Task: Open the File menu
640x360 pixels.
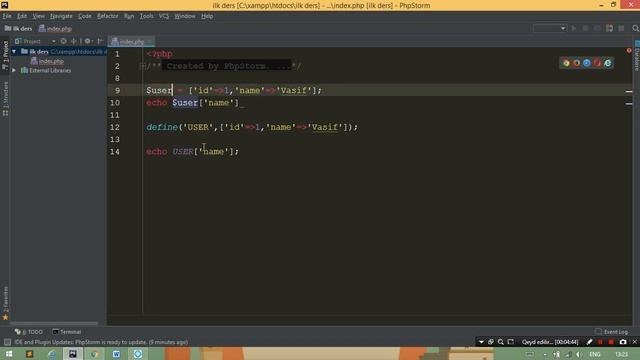Action: (7, 16)
